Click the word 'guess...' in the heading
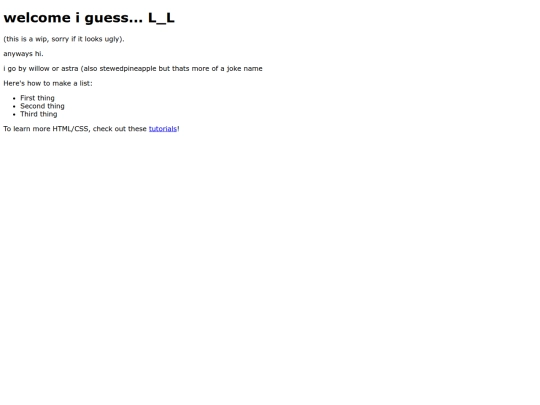540x405 pixels. coord(113,19)
